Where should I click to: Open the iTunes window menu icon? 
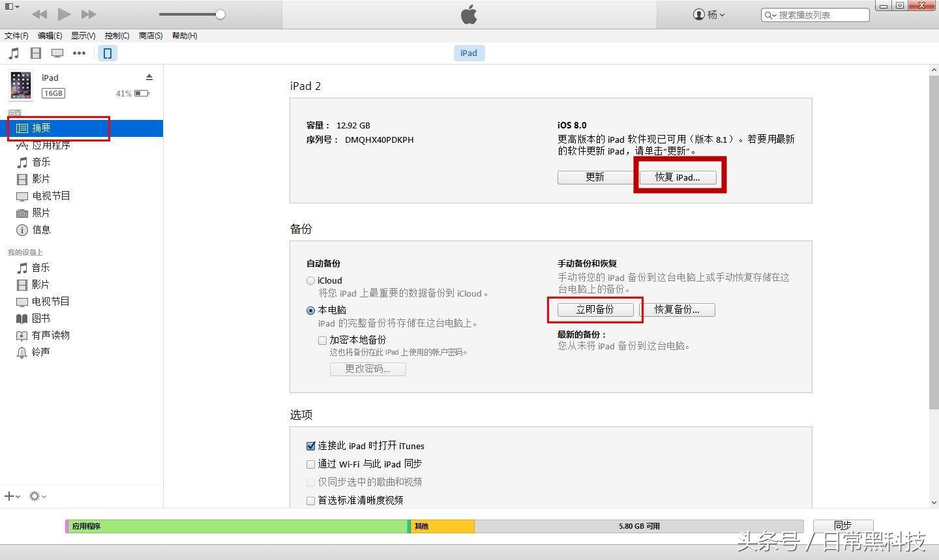pos(11,7)
